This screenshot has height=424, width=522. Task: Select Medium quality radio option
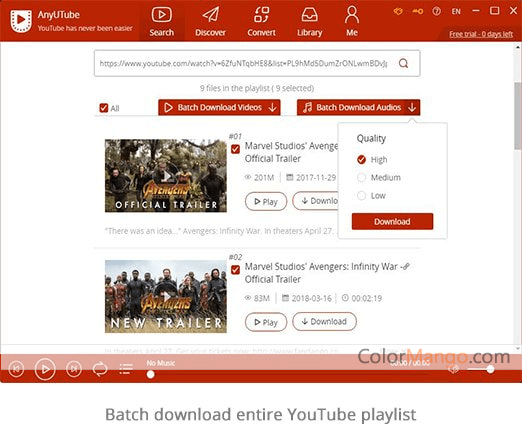pos(361,177)
